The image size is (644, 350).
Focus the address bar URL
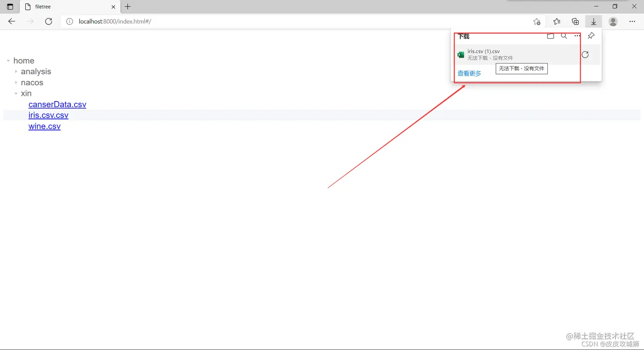[x=115, y=21]
